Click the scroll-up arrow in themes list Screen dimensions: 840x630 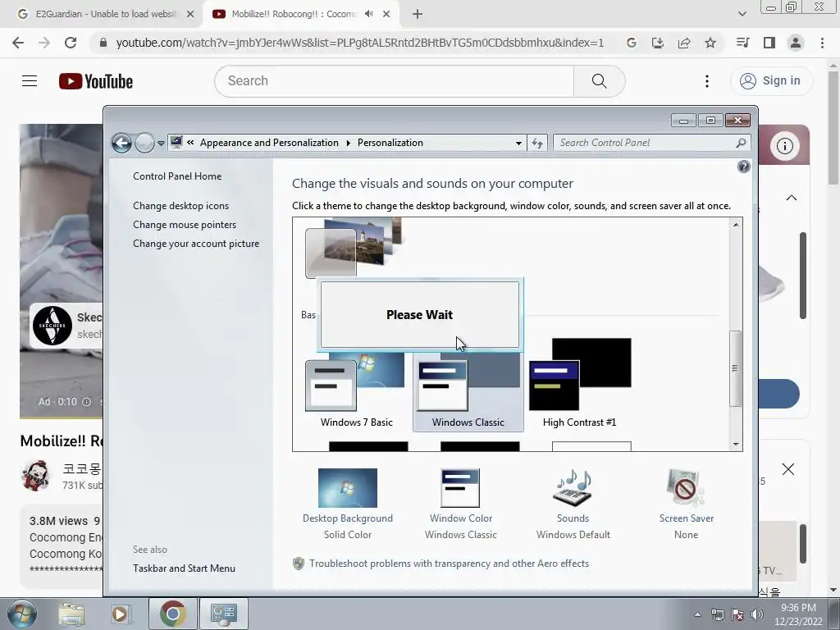click(x=736, y=225)
